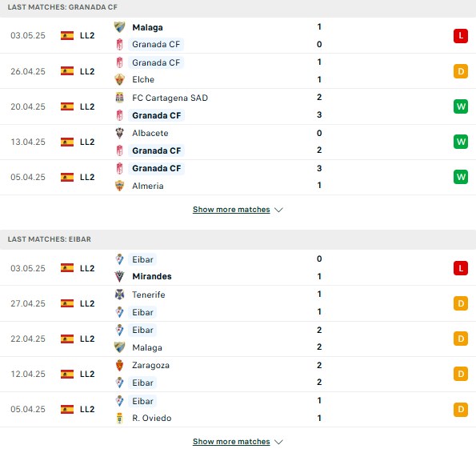Click the Zaragoza club crest icon
The height and width of the screenshot is (457, 476).
coord(120,365)
